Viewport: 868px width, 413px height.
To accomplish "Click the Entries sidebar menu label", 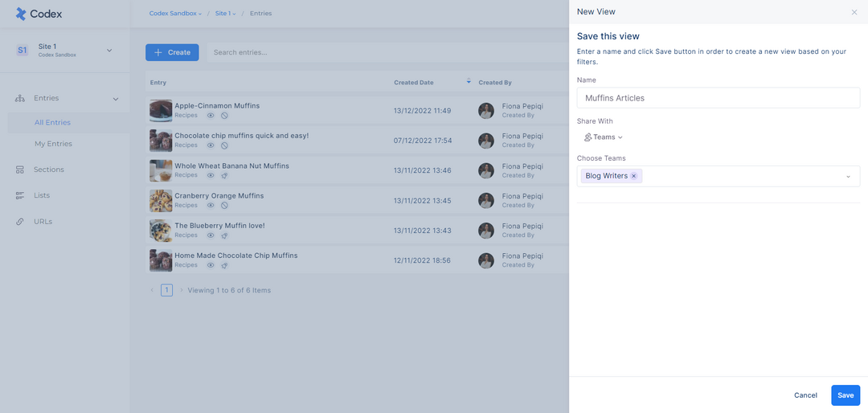I will click(x=47, y=98).
